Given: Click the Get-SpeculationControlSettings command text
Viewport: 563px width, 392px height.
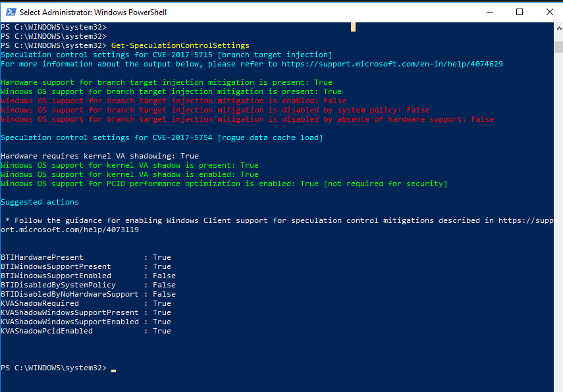Looking at the screenshot, I should [180, 45].
